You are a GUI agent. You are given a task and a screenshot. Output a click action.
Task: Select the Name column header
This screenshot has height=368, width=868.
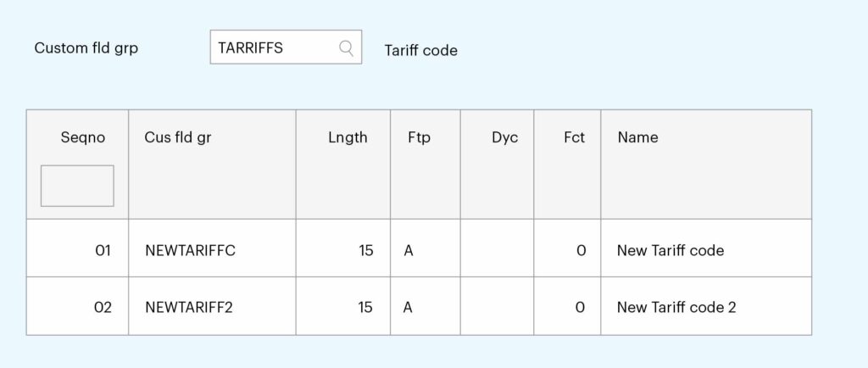pos(637,137)
